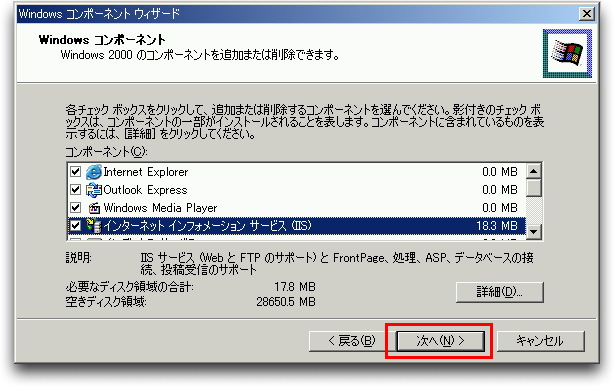Click the 28650.5 MB free space value
The height and width of the screenshot is (387, 614).
tap(286, 302)
